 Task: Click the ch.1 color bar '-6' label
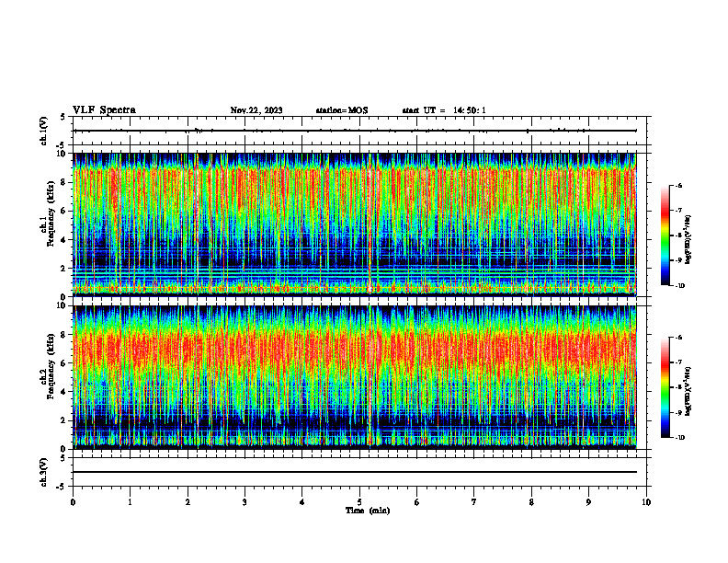(x=678, y=185)
